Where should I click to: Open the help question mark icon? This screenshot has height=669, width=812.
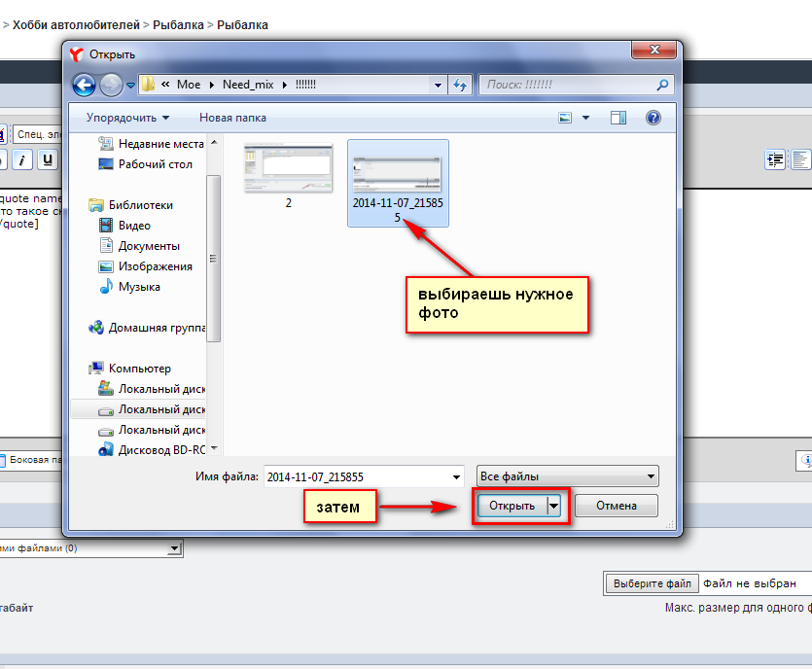coord(653,118)
